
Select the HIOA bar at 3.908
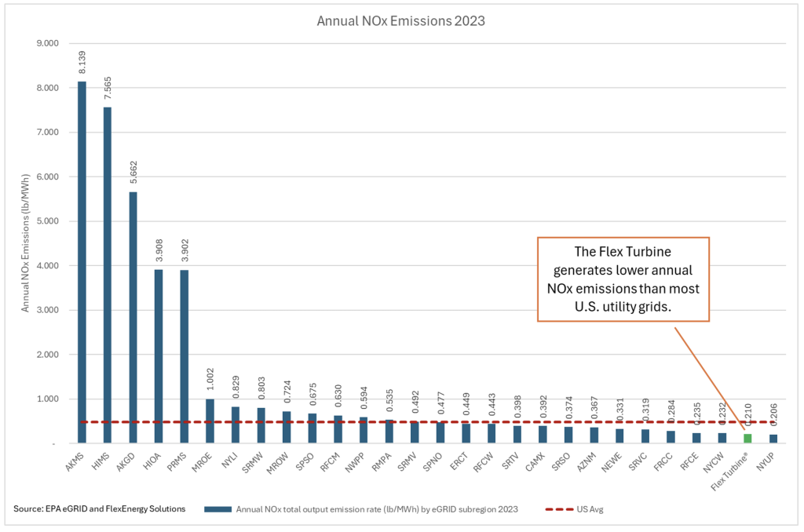pyautogui.click(x=159, y=356)
